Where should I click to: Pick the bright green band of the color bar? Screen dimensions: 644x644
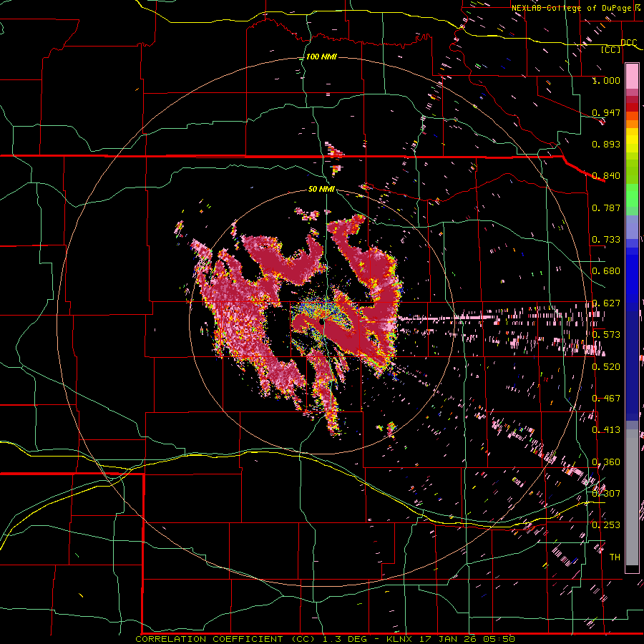(632, 195)
